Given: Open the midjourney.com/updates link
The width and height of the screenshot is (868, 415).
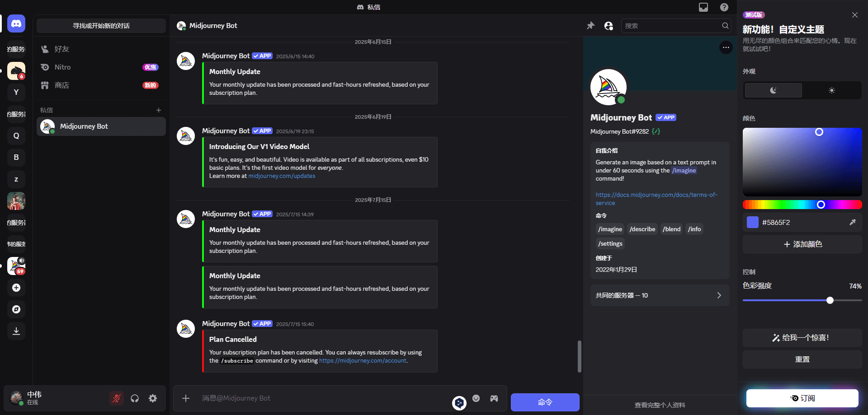Looking at the screenshot, I should point(282,176).
